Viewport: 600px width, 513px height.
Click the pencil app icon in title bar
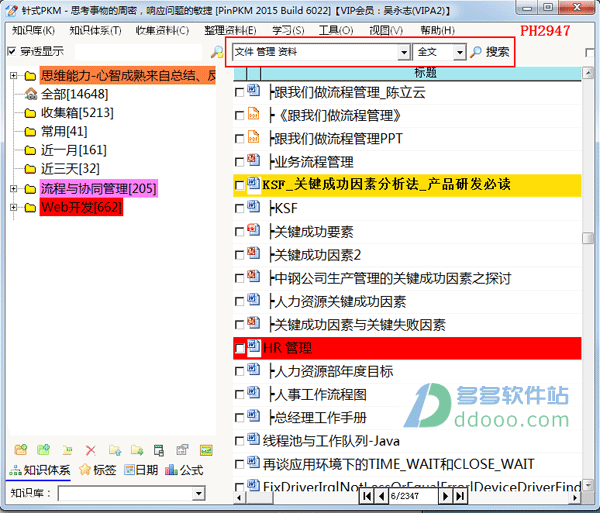[x=12, y=10]
